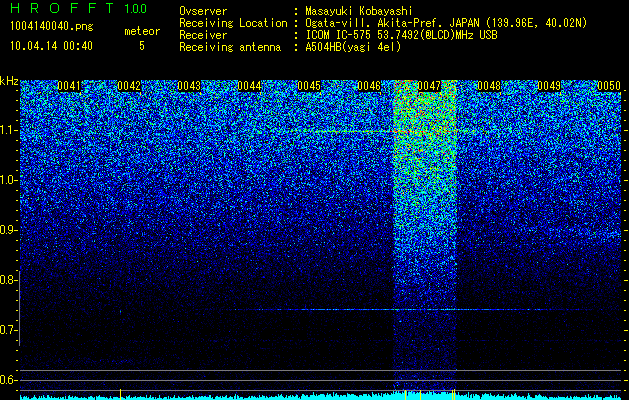Screen dimensions: 629x400
Task: Click time marker 0045
Action: pyautogui.click(x=309, y=86)
